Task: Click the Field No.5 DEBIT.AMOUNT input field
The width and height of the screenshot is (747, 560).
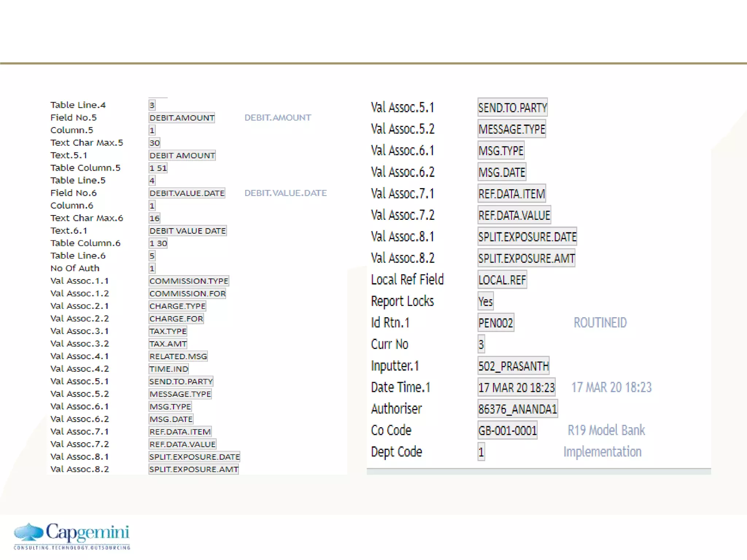Action: coord(182,118)
